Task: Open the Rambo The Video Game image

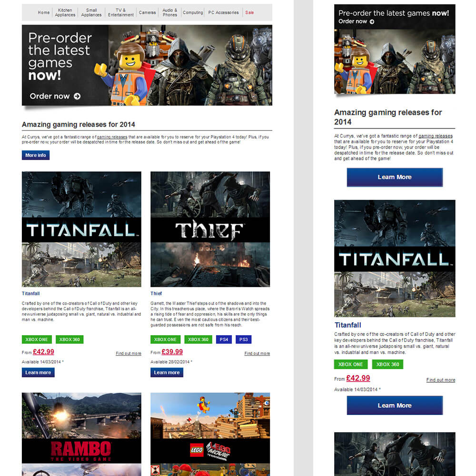Action: [81, 434]
